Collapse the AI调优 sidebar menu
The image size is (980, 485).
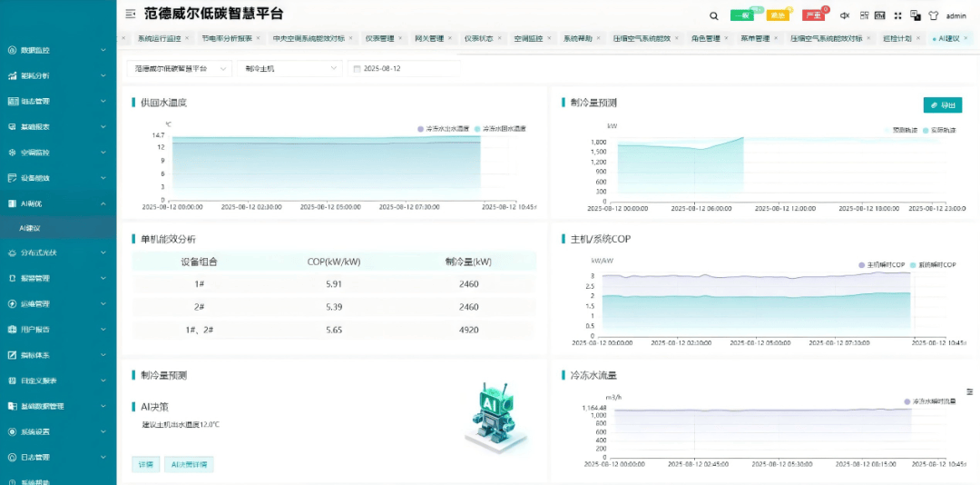click(58, 203)
